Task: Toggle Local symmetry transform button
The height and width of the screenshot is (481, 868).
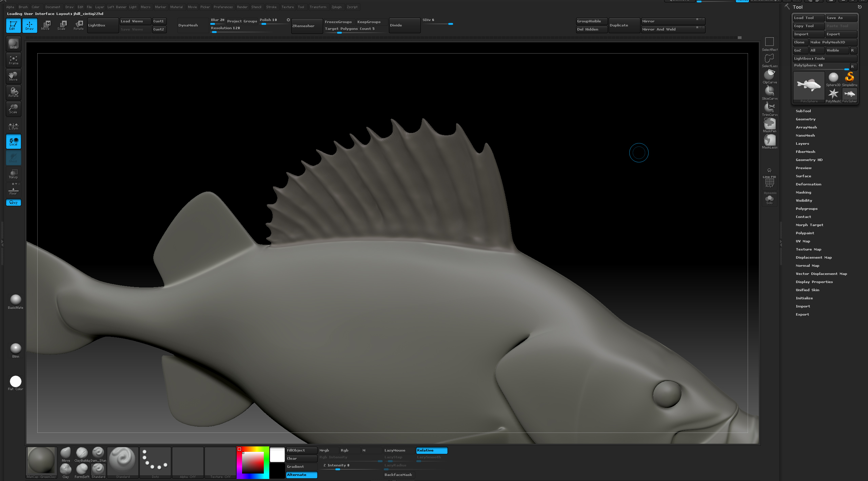Action: [14, 141]
